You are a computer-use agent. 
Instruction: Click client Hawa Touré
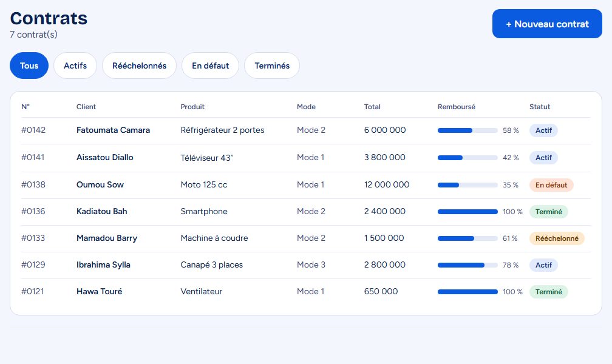[x=99, y=291]
